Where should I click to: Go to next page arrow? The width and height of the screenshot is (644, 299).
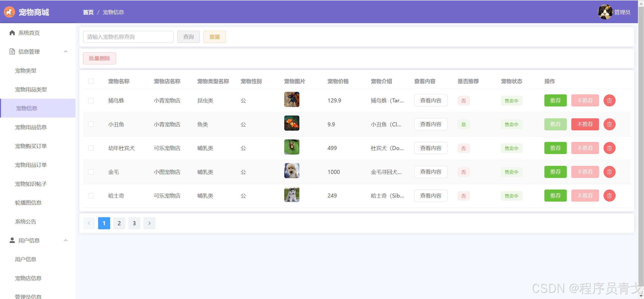click(149, 223)
